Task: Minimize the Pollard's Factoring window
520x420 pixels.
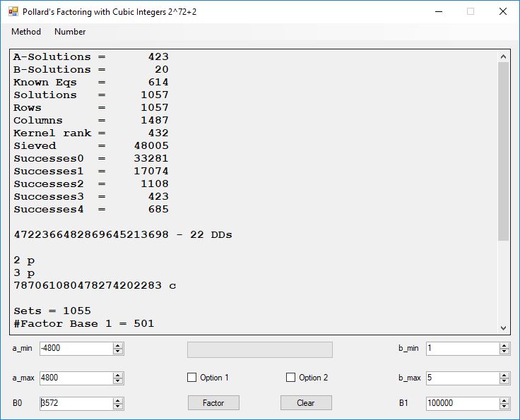Action: tap(438, 11)
